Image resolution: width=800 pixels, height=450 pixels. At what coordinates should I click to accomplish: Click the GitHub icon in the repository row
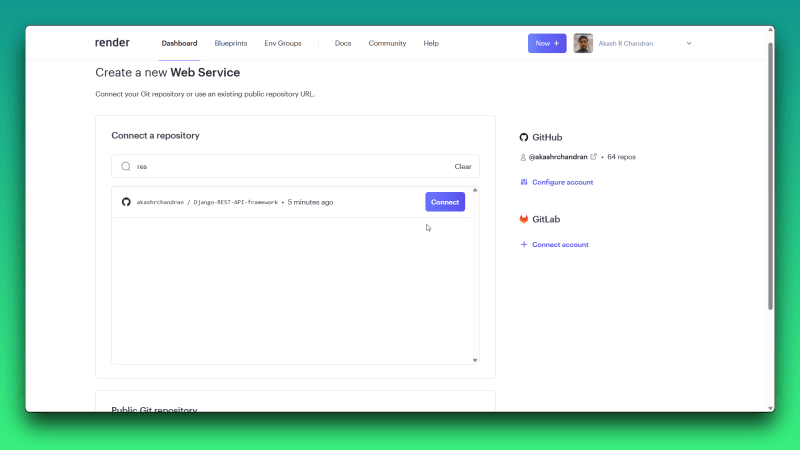[x=126, y=202]
